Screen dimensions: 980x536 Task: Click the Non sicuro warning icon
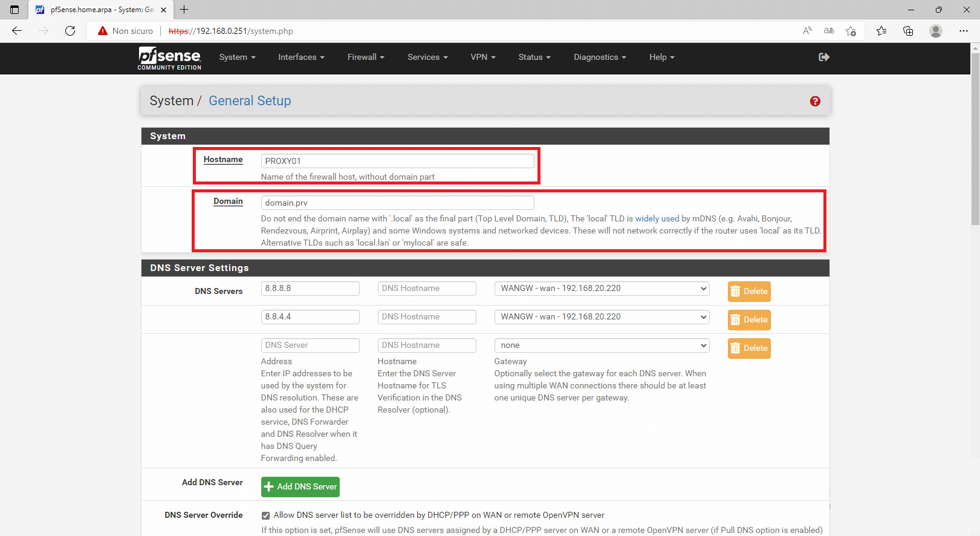tap(103, 31)
